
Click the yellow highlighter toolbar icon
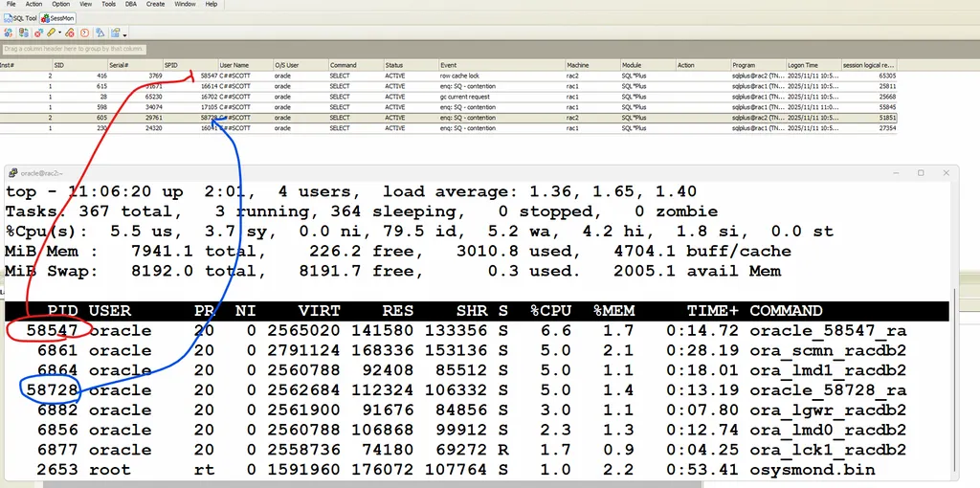coord(52,33)
